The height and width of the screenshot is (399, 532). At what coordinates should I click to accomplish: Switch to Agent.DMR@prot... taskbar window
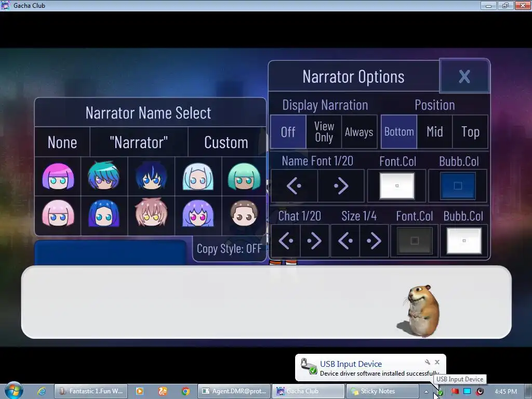(234, 391)
